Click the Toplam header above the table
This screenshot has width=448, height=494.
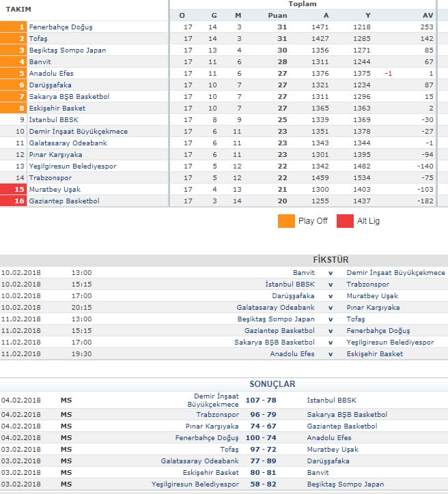click(303, 4)
